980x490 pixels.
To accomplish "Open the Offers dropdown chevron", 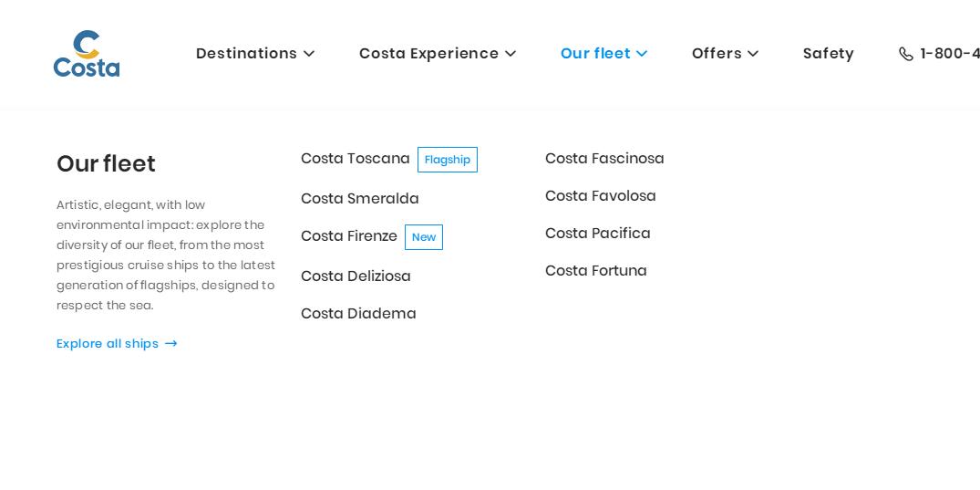I will point(753,54).
